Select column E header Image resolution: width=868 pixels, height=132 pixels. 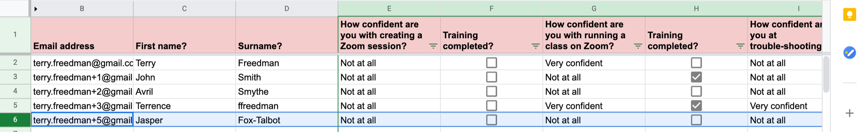coord(389,8)
